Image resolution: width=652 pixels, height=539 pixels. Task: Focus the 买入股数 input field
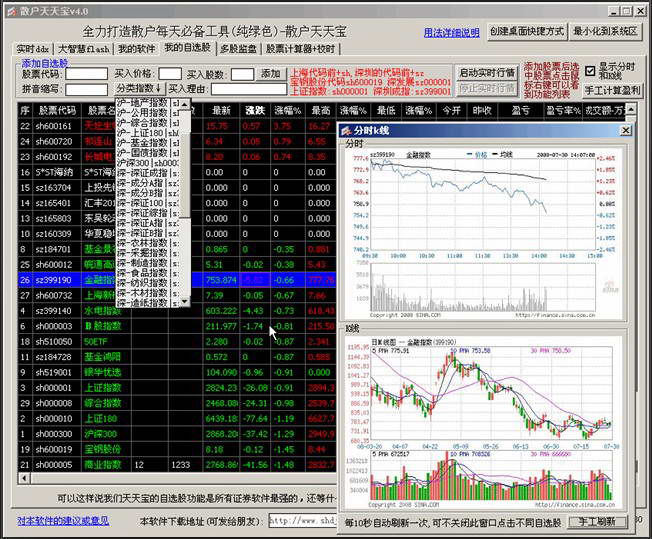coord(242,74)
